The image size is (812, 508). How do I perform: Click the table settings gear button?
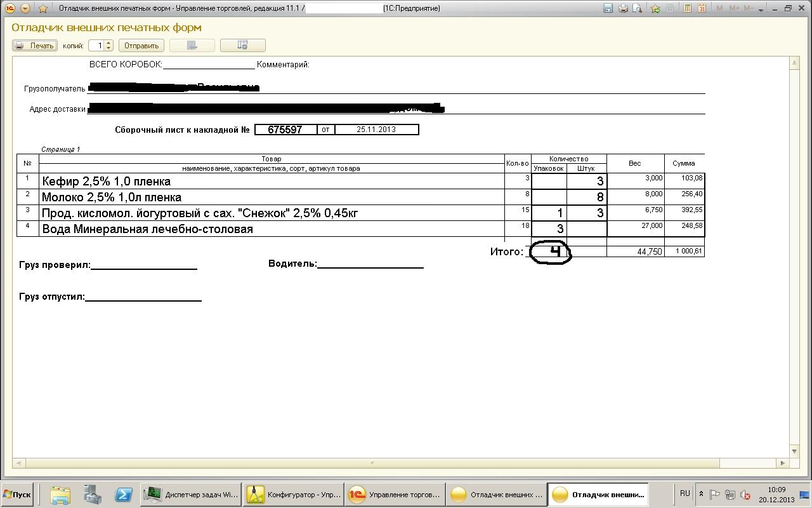(x=242, y=45)
